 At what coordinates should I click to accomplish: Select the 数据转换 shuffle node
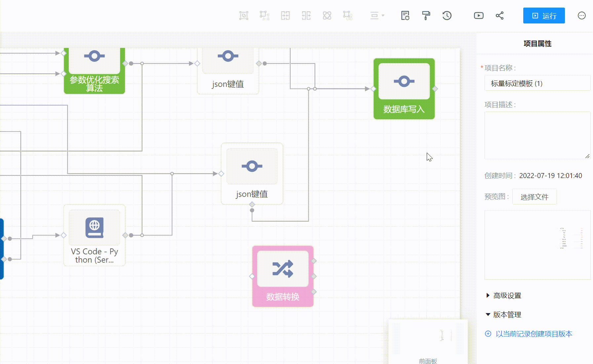click(x=283, y=276)
